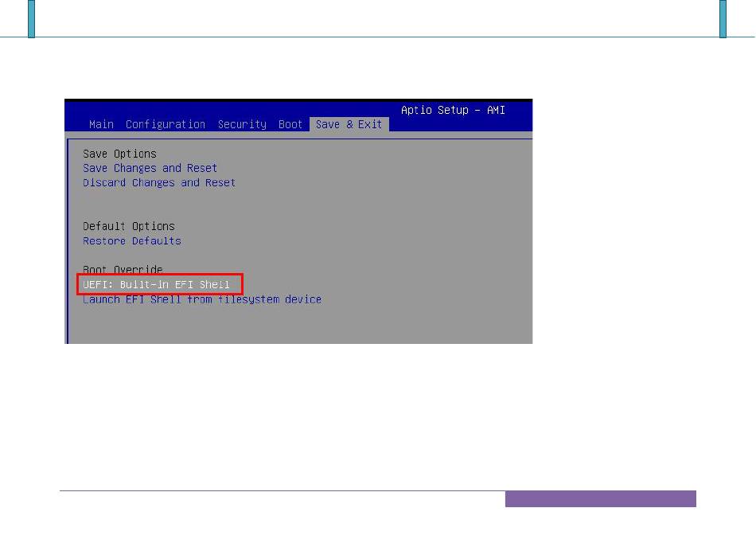Select UEFI: Built-in EFI Shell entry
This screenshot has height=535, width=756.
156,285
